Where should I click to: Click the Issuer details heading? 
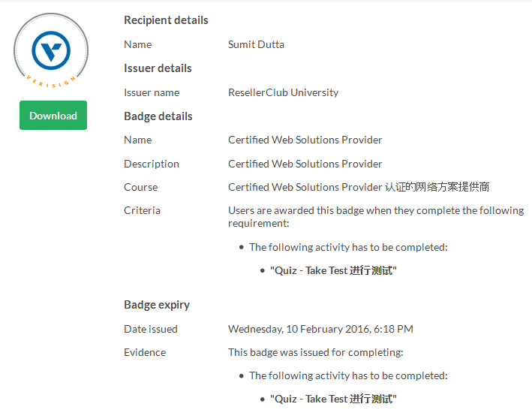point(158,68)
